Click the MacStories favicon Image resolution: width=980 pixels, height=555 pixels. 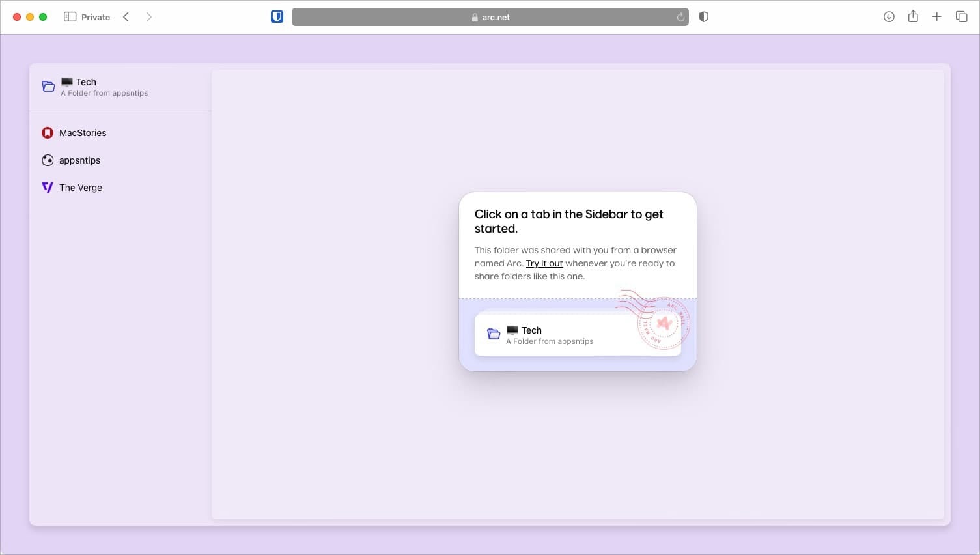[47, 132]
